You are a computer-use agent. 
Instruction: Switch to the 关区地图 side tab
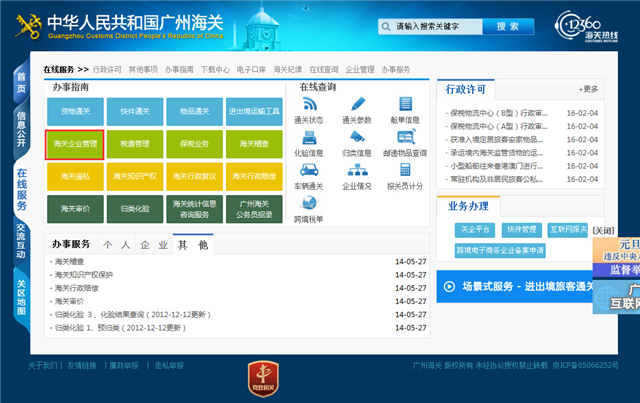(21, 298)
